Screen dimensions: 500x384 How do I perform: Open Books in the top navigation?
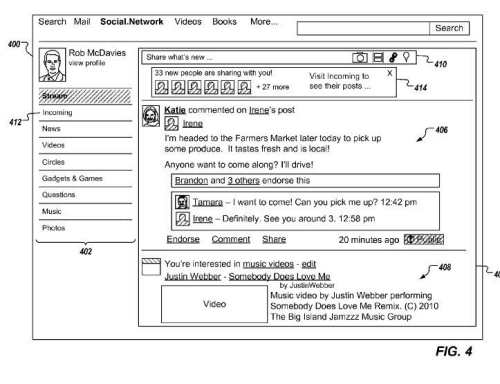click(224, 22)
